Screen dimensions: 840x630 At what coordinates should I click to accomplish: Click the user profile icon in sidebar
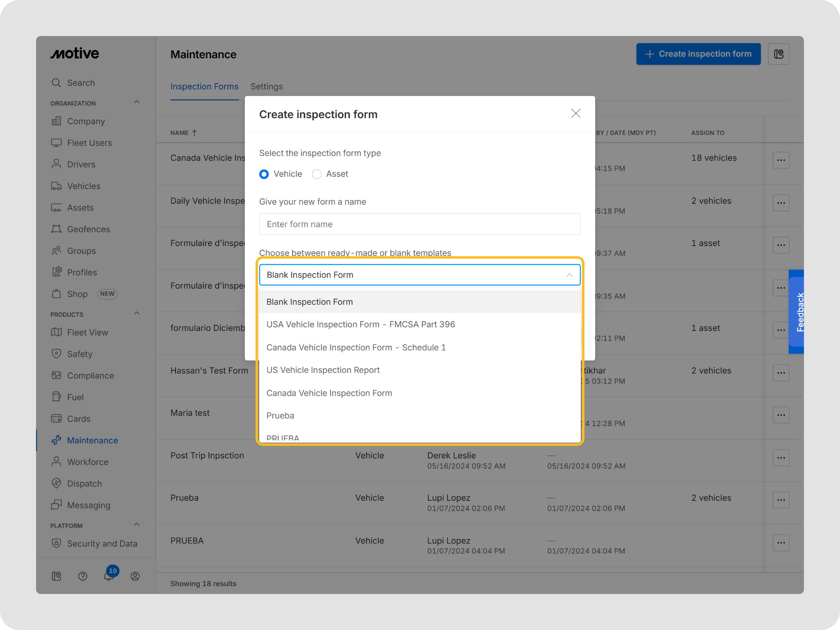(135, 576)
